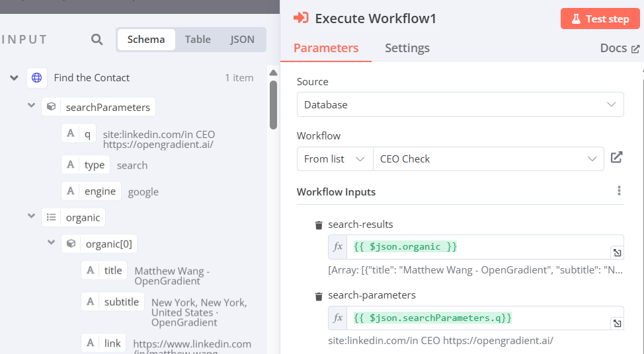Open the Settings tab
Screen dimensions: 644x354
point(407,48)
